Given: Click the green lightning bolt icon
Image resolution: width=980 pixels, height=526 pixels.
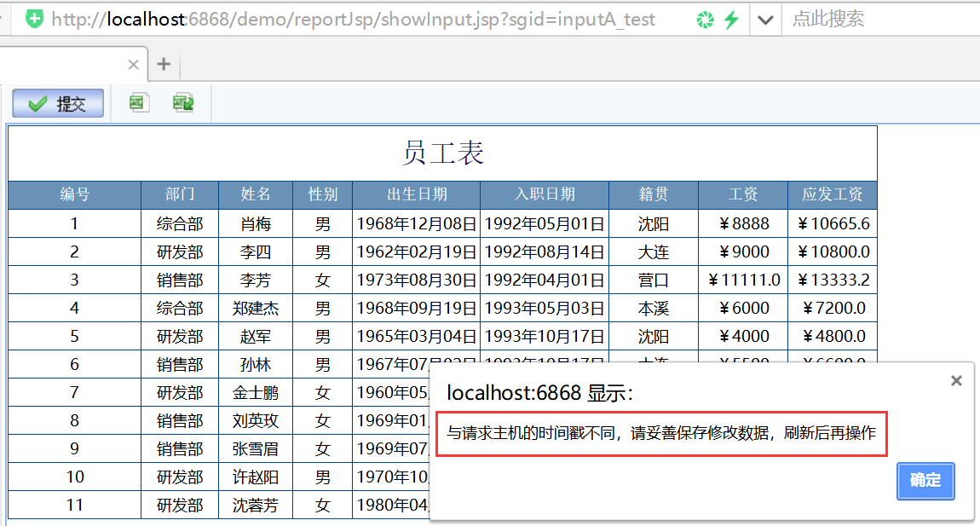Looking at the screenshot, I should 731,20.
